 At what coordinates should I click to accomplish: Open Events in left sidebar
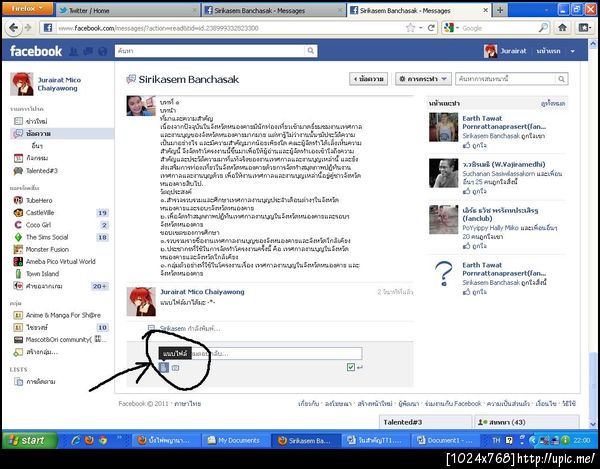coord(36,158)
